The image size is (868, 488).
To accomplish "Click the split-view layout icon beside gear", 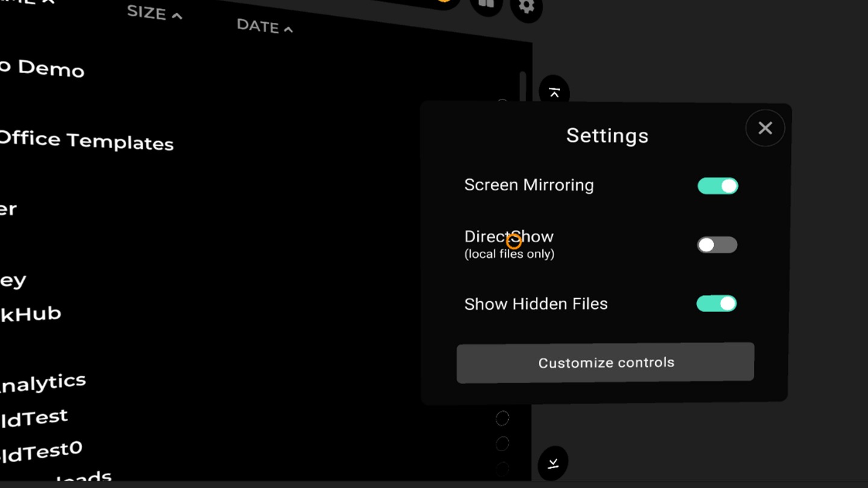I will 486,4.
